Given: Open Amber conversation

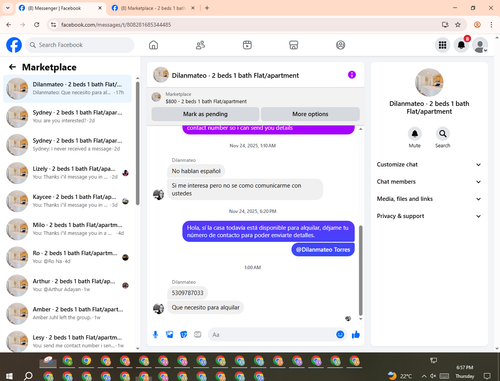Looking at the screenshot, I should coord(68,313).
